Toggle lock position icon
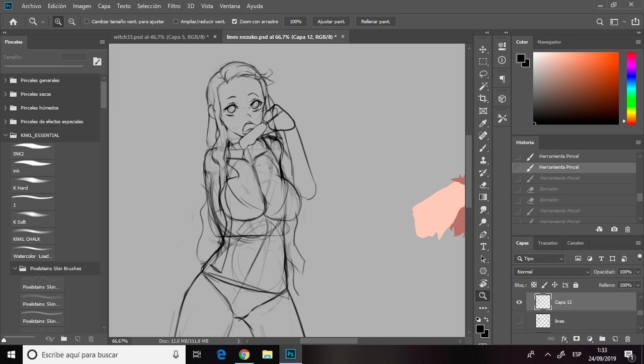The height and width of the screenshot is (364, 644). (x=554, y=285)
